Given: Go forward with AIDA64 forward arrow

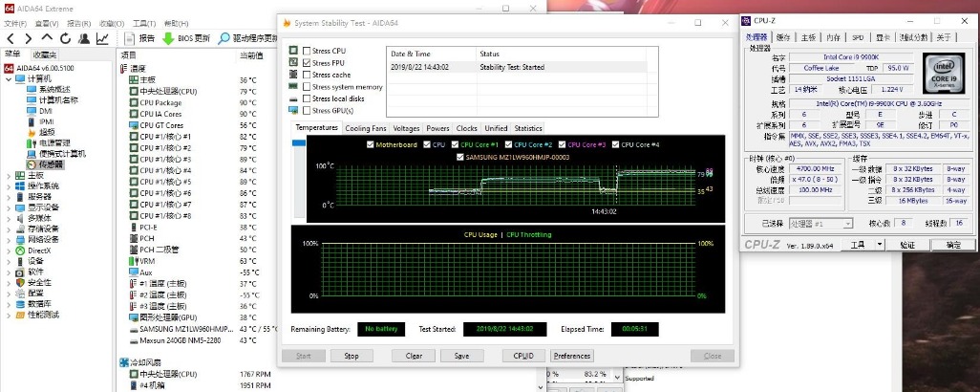Looking at the screenshot, I should point(29,38).
